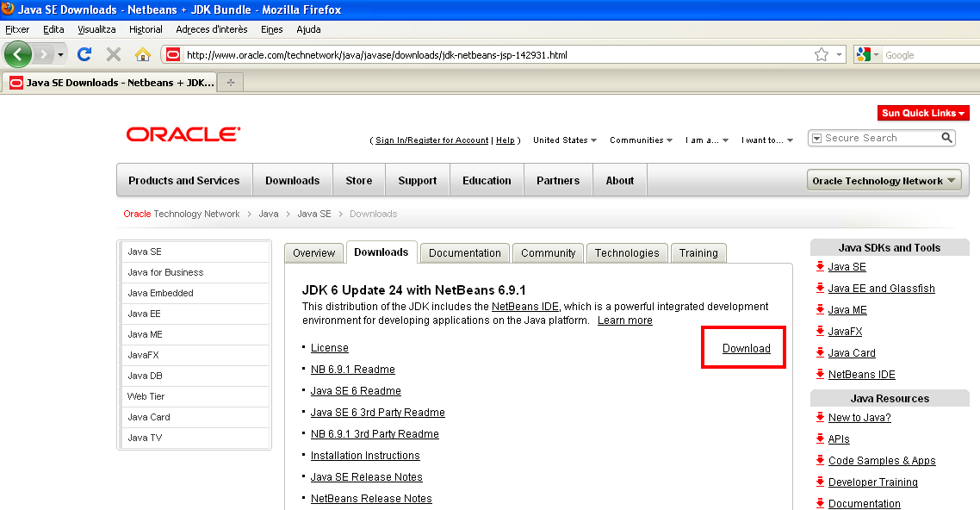The width and height of the screenshot is (980, 510).
Task: Go to the Home page icon
Action: [142, 54]
